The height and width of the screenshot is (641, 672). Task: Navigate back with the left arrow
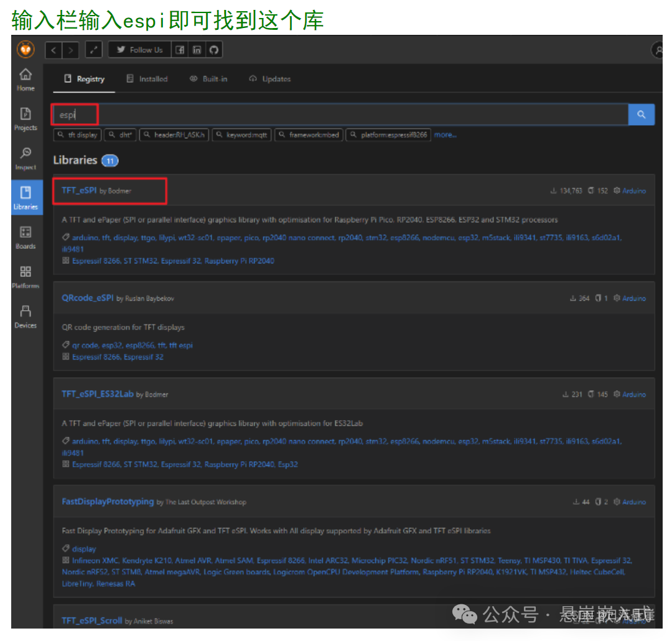tap(54, 50)
